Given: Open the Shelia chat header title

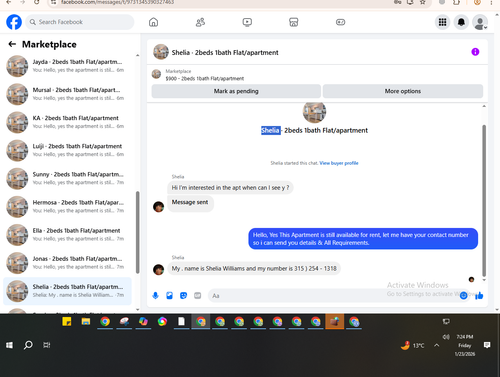Looking at the screenshot, I should [225, 52].
